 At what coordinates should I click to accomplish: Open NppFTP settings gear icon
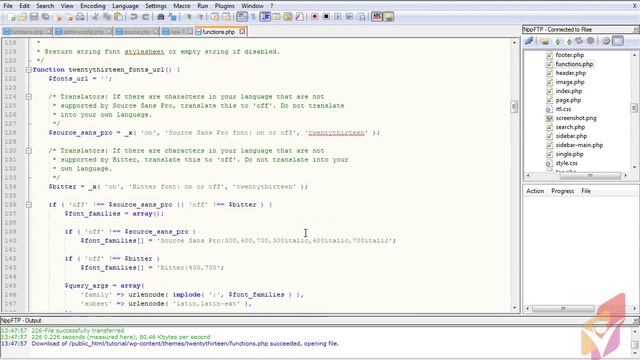(x=606, y=41)
